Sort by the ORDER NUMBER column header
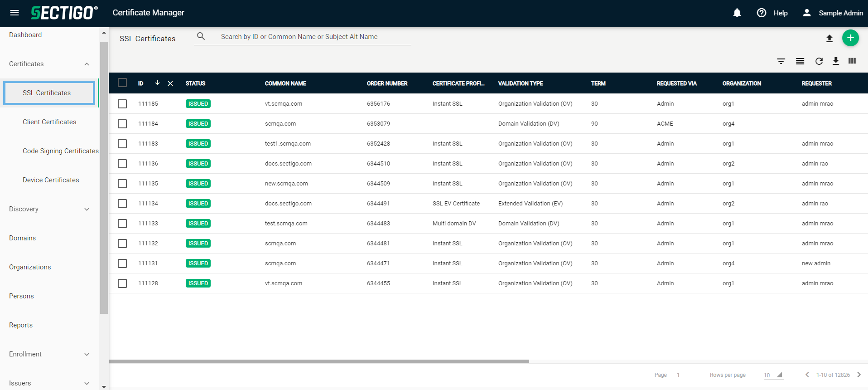 [x=387, y=83]
